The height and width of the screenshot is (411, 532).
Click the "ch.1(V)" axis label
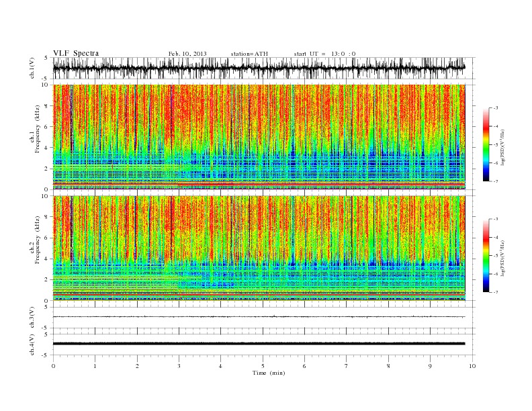coord(32,68)
